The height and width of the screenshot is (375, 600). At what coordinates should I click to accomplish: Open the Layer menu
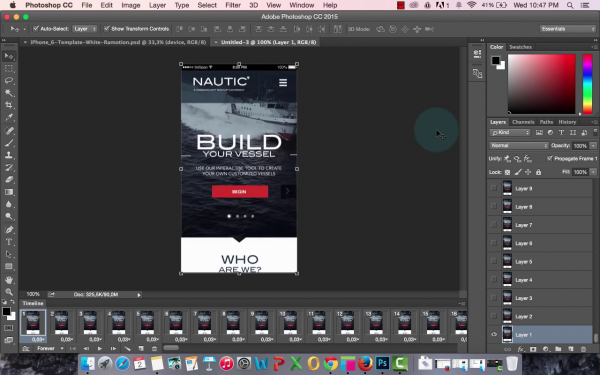click(157, 5)
